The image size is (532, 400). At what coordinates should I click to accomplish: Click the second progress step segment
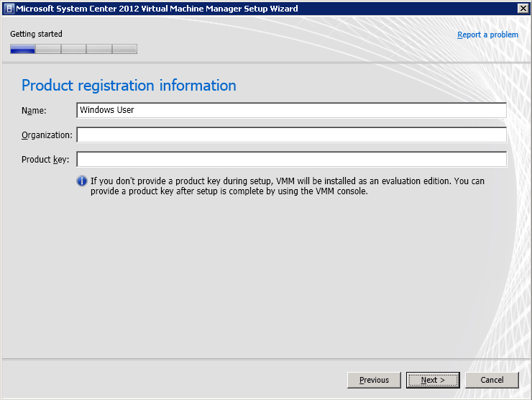click(48, 50)
